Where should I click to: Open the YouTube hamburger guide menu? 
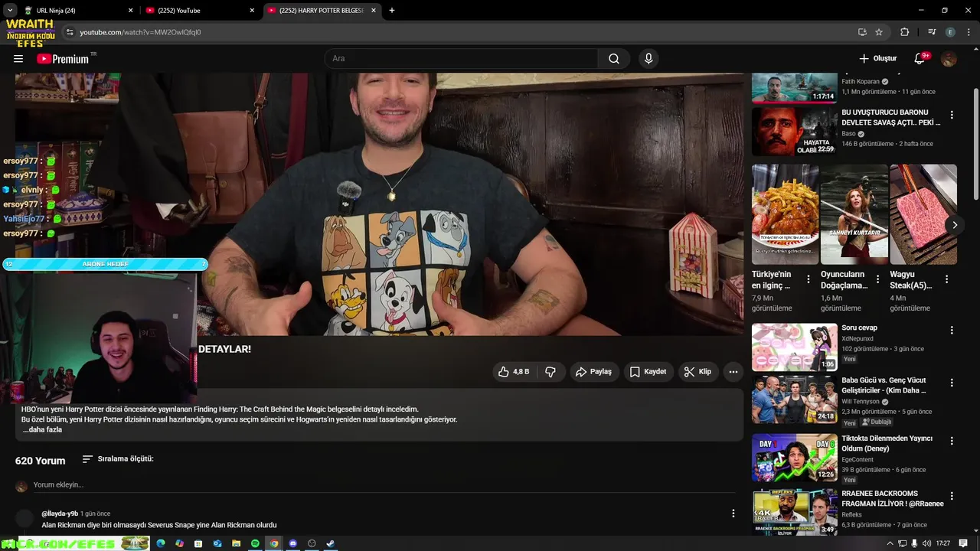click(x=18, y=59)
